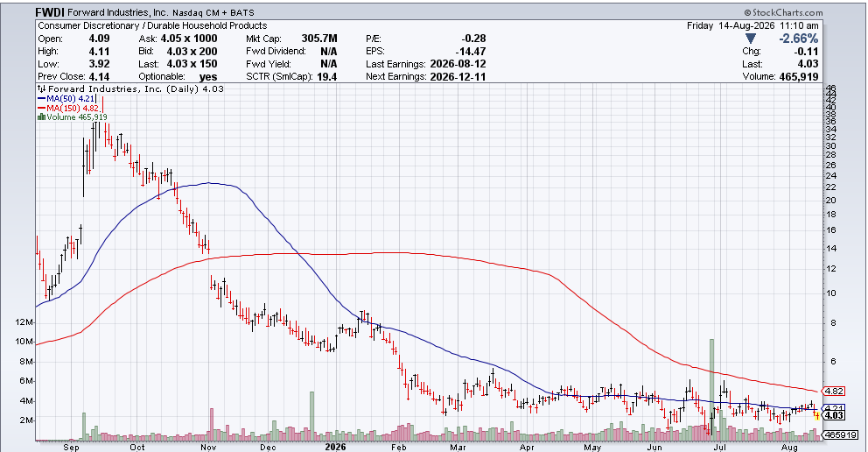Click the Mkt Cap value 305.7M

[x=319, y=39]
